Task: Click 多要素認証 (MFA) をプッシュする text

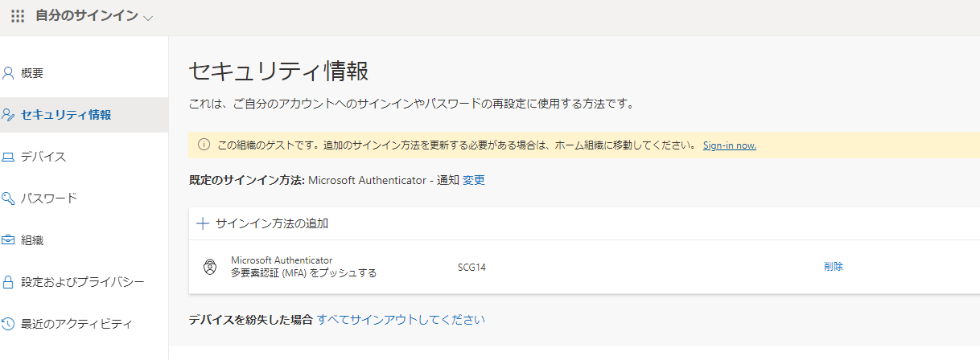Action: (x=303, y=273)
